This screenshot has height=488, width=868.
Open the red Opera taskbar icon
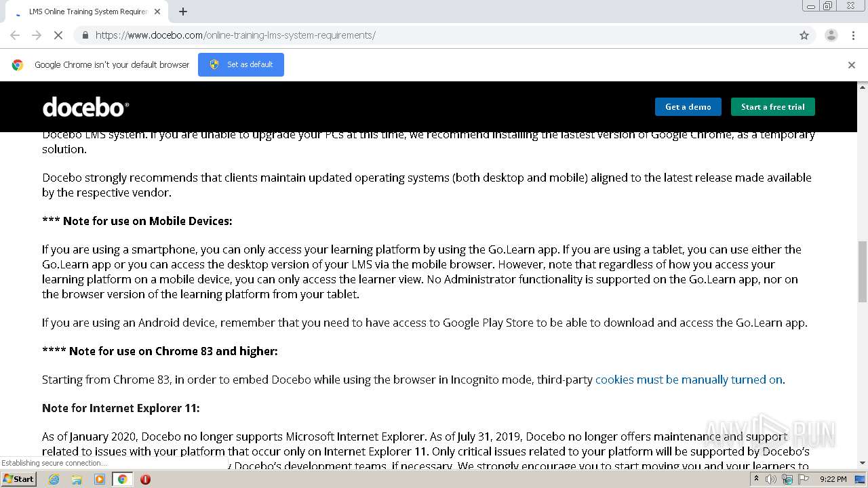(145, 479)
